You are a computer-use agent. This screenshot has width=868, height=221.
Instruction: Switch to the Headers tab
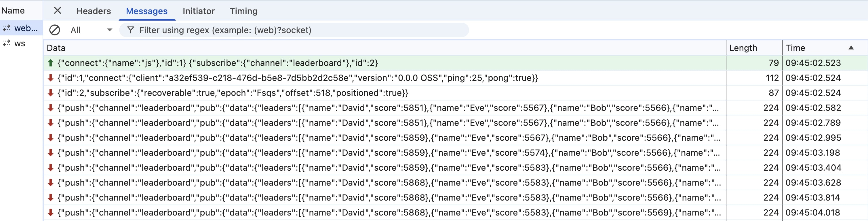tap(93, 11)
